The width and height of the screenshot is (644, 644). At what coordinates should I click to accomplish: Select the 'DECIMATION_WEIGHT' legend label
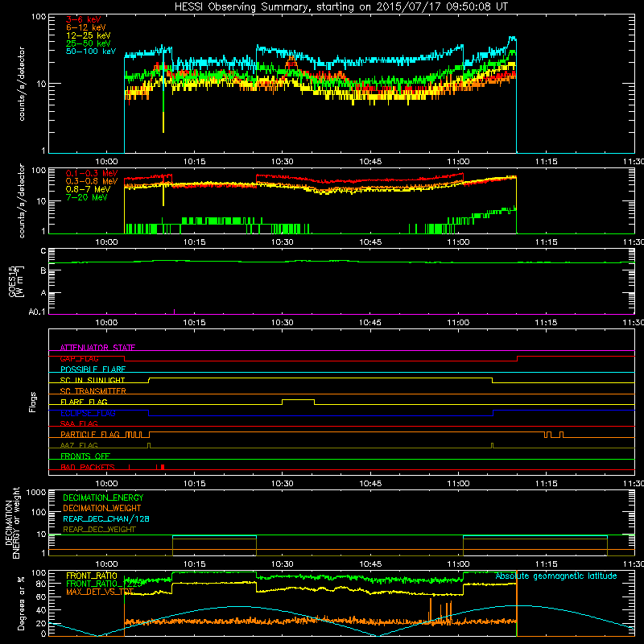[102, 509]
